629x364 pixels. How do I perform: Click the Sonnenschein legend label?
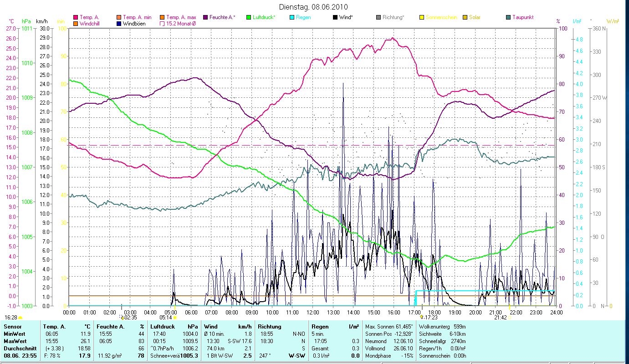pos(441,17)
